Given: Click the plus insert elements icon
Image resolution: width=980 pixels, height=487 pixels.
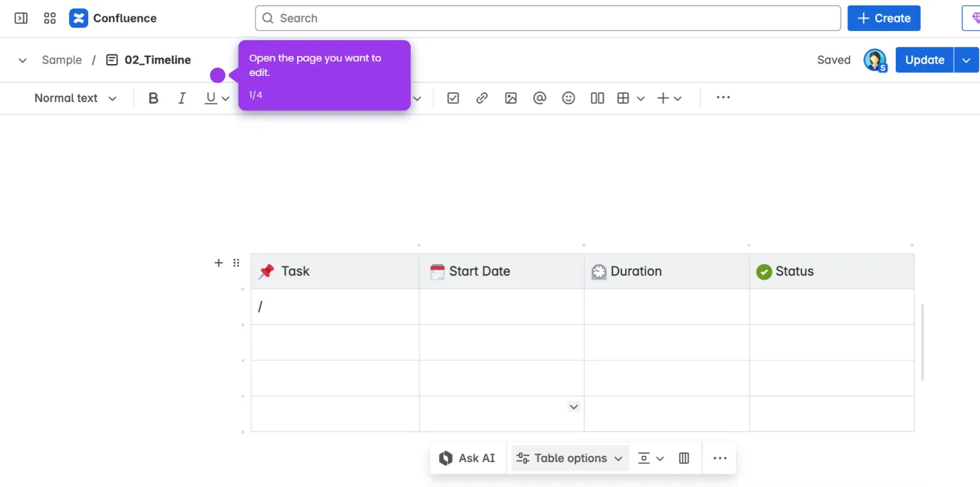Looking at the screenshot, I should [x=663, y=98].
